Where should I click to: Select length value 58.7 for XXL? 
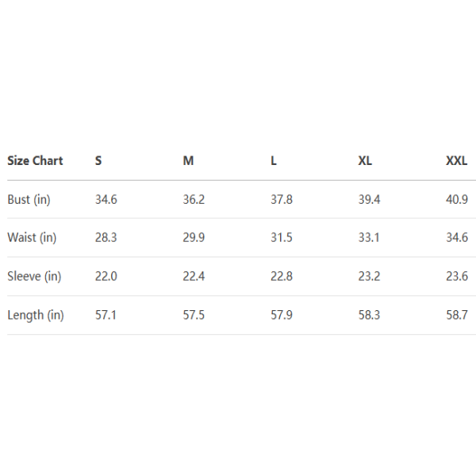point(457,316)
